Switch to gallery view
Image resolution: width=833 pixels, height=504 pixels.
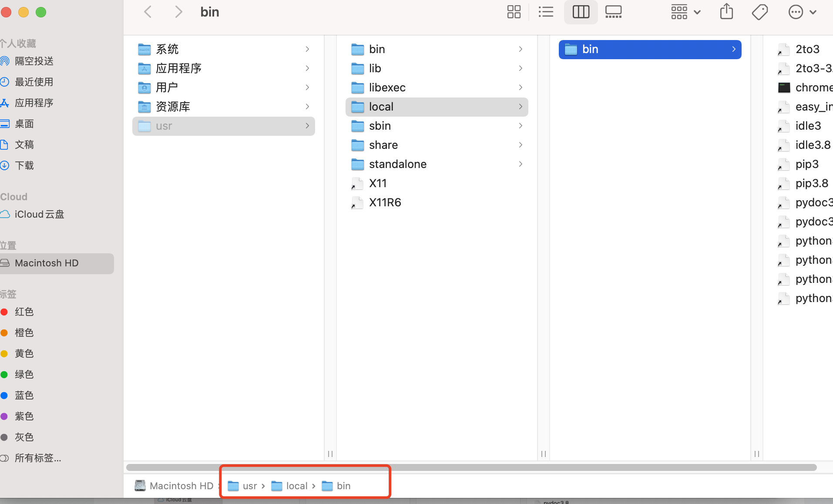(x=613, y=12)
